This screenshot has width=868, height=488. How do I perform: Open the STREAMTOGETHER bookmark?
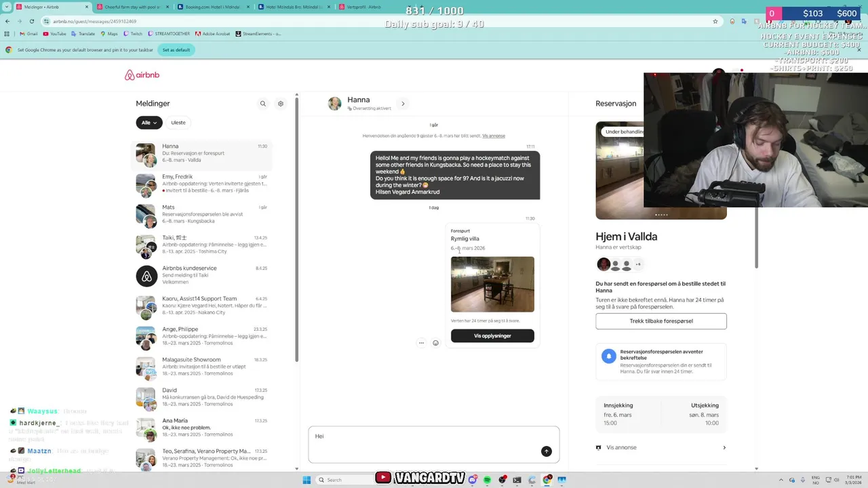(x=169, y=34)
